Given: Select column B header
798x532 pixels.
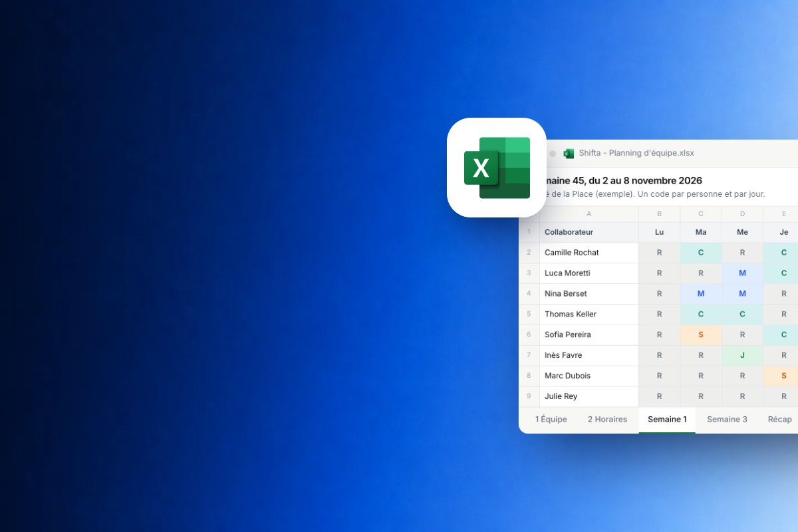Looking at the screenshot, I should [x=659, y=214].
